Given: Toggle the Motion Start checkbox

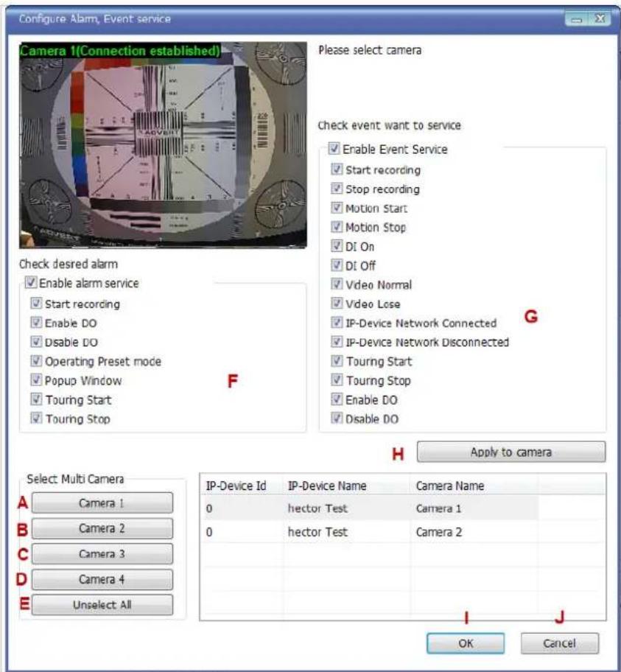Looking at the screenshot, I should [337, 208].
